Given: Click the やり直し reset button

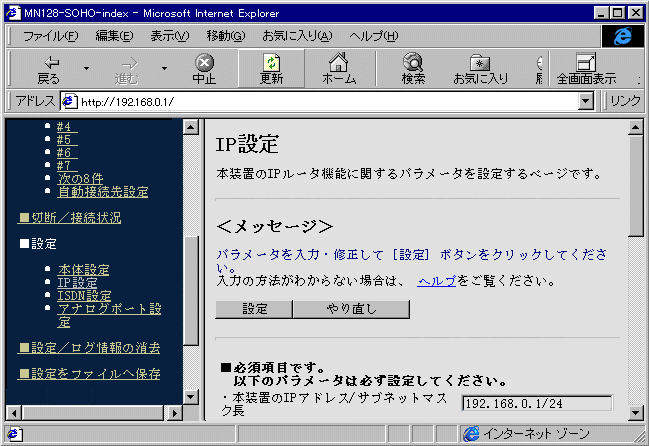Looking at the screenshot, I should pyautogui.click(x=351, y=309).
